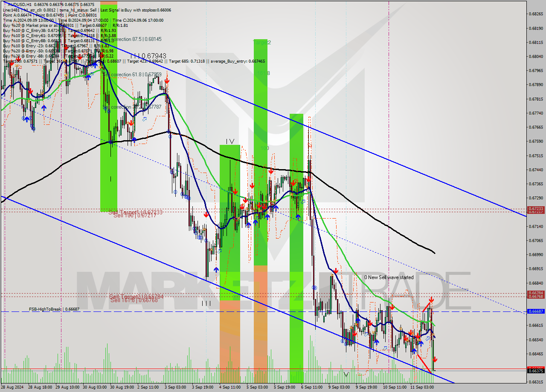Click price scale value 0.66540
Image resolution: width=546 pixels, height=392 pixels.
536,340
